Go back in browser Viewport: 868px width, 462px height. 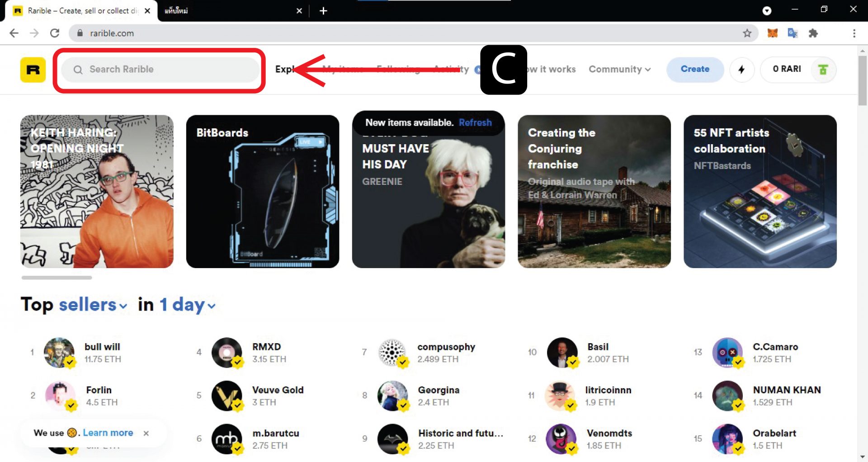pos(14,33)
